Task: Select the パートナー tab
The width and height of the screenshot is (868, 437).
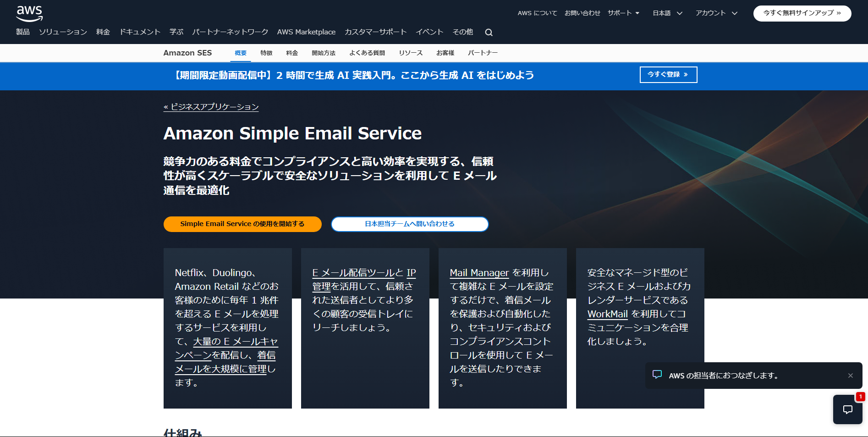Action: click(x=483, y=53)
